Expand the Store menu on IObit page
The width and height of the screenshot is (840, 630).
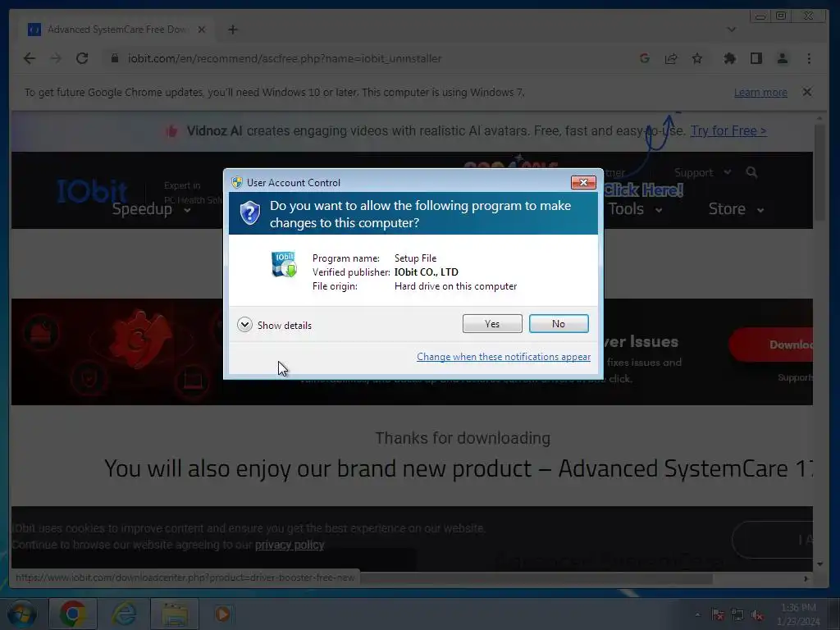point(736,209)
